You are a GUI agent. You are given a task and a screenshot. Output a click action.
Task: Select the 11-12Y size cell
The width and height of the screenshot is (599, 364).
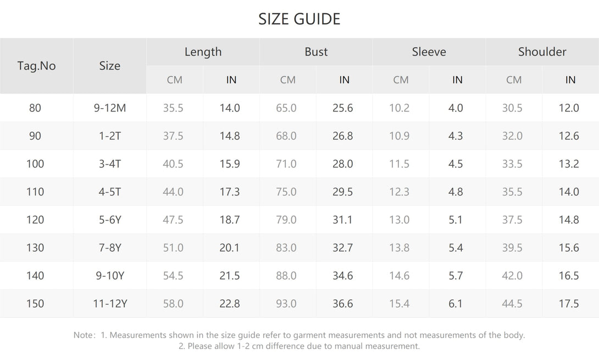(110, 304)
